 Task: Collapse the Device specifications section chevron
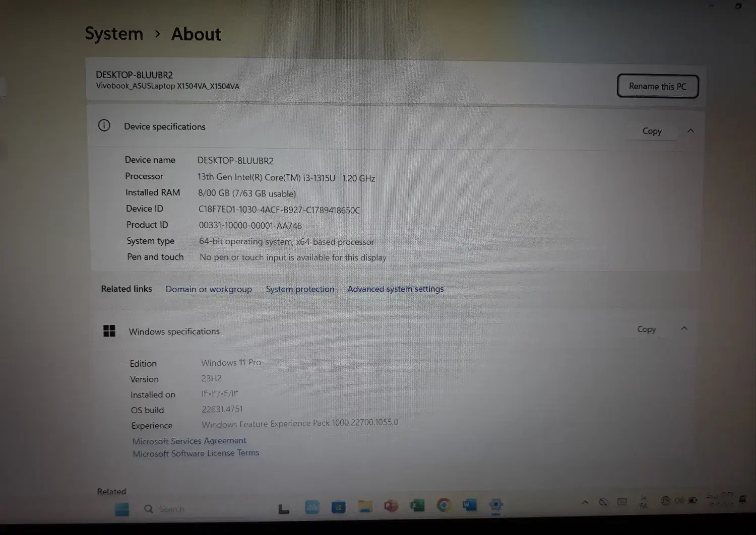click(690, 130)
